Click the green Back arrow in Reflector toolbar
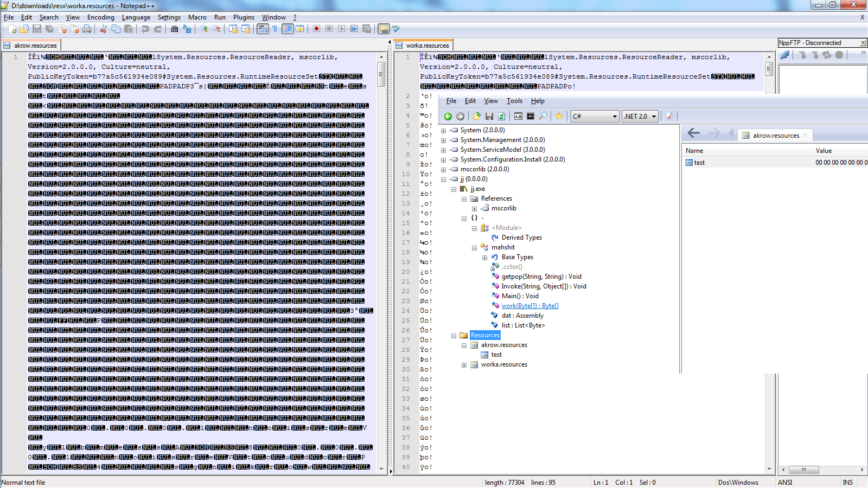This screenshot has height=488, width=868. (448, 116)
